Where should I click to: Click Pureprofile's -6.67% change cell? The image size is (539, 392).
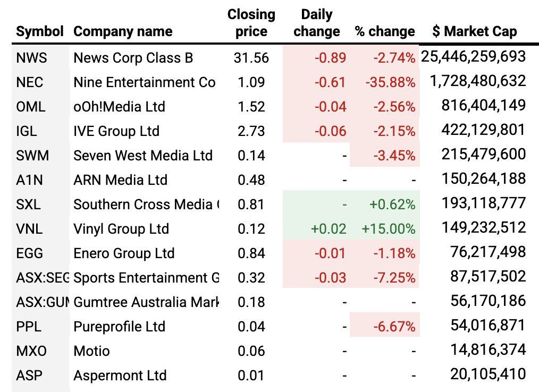[x=393, y=327]
